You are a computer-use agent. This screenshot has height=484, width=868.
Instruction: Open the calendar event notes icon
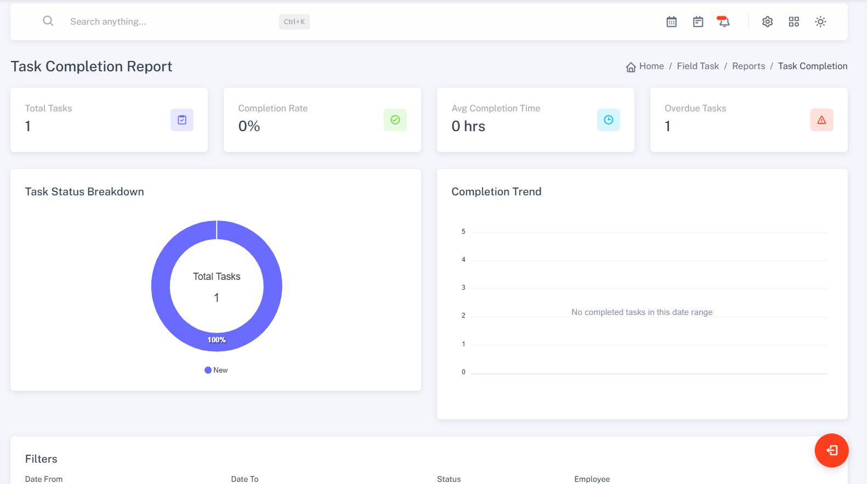[697, 21]
